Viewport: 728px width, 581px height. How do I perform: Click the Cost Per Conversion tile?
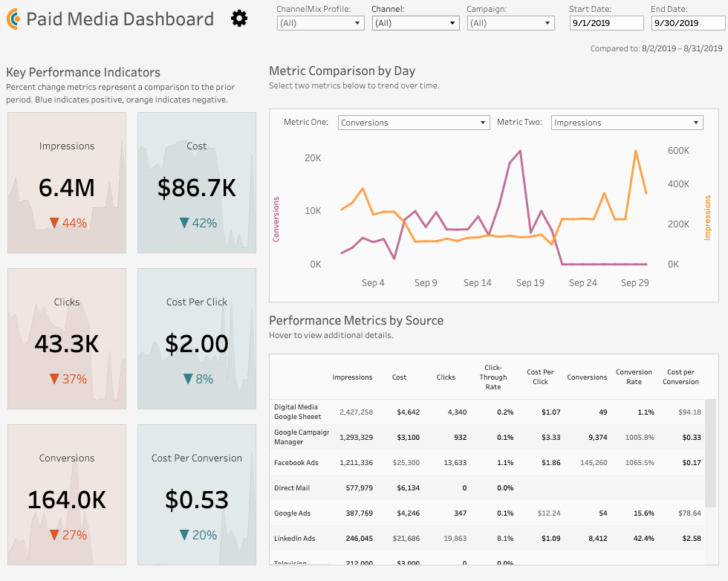[x=196, y=494]
